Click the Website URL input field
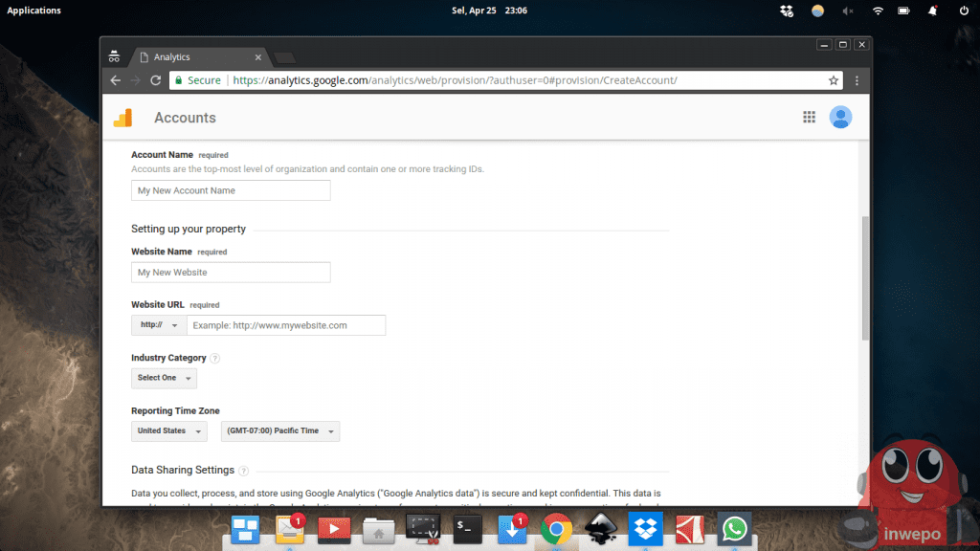Screen dimensions: 980x551 (286, 325)
